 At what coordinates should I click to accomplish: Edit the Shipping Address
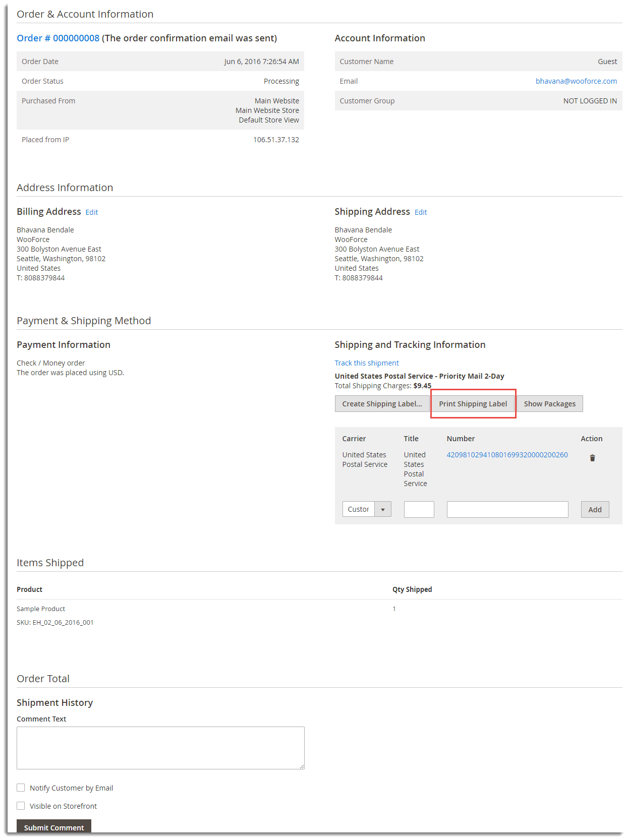[x=421, y=212]
